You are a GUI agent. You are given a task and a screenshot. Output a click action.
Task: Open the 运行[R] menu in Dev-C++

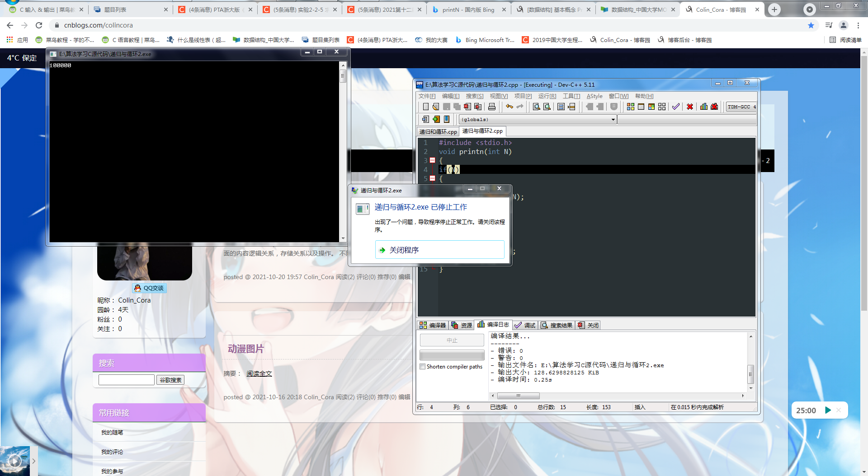click(x=547, y=96)
